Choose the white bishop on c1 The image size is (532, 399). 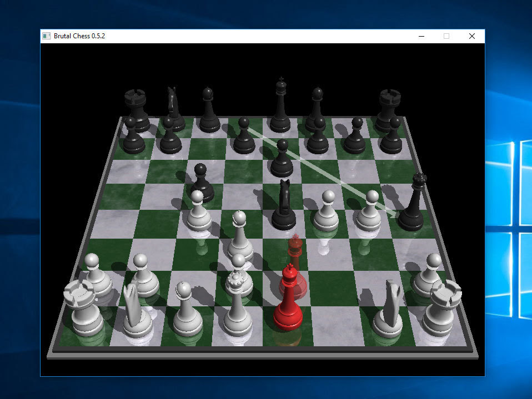point(187,309)
